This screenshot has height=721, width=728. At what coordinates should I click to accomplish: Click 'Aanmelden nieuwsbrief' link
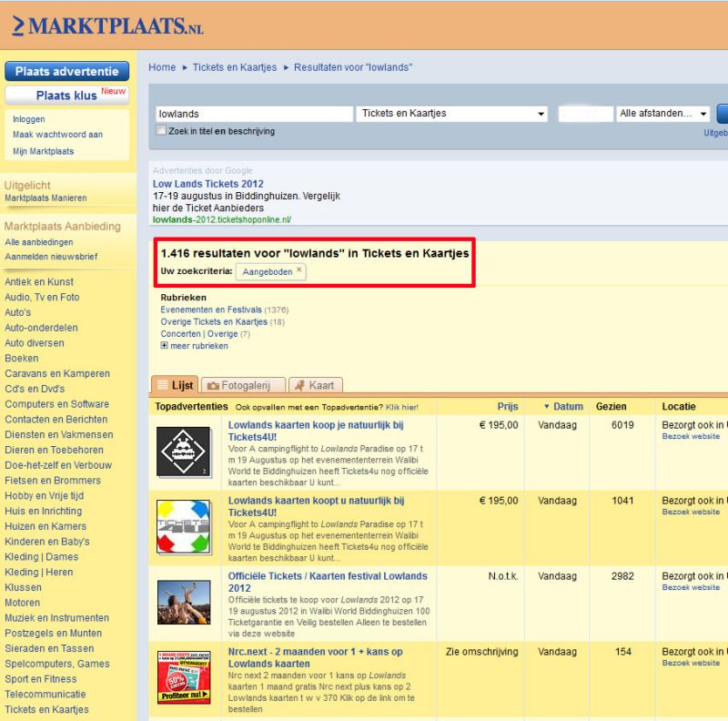51,257
